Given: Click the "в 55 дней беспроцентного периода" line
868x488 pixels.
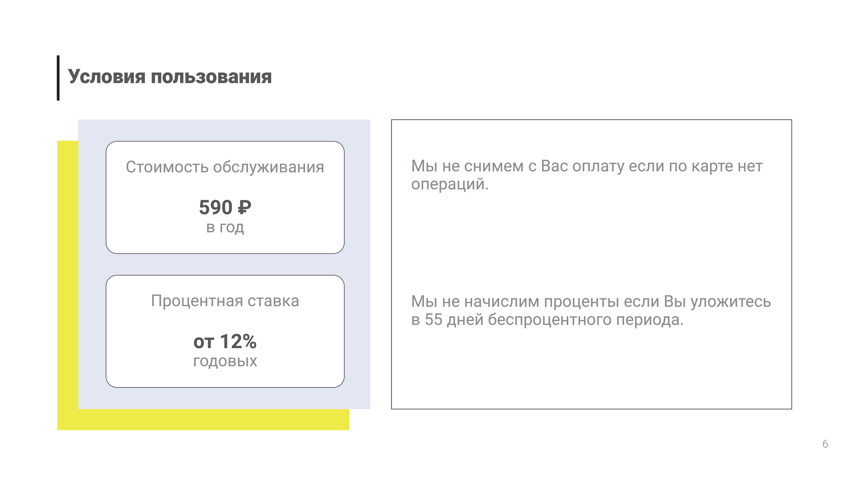Looking at the screenshot, I should 547,320.
